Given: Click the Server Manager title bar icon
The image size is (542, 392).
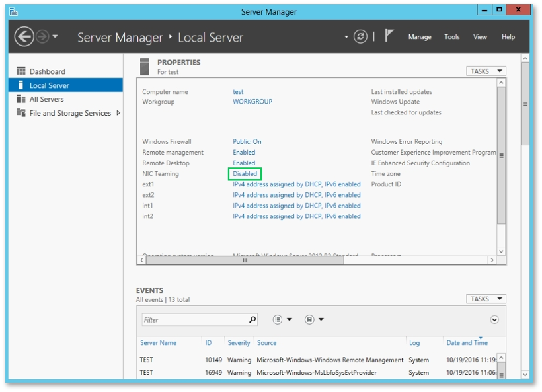Looking at the screenshot, I should coord(13,12).
